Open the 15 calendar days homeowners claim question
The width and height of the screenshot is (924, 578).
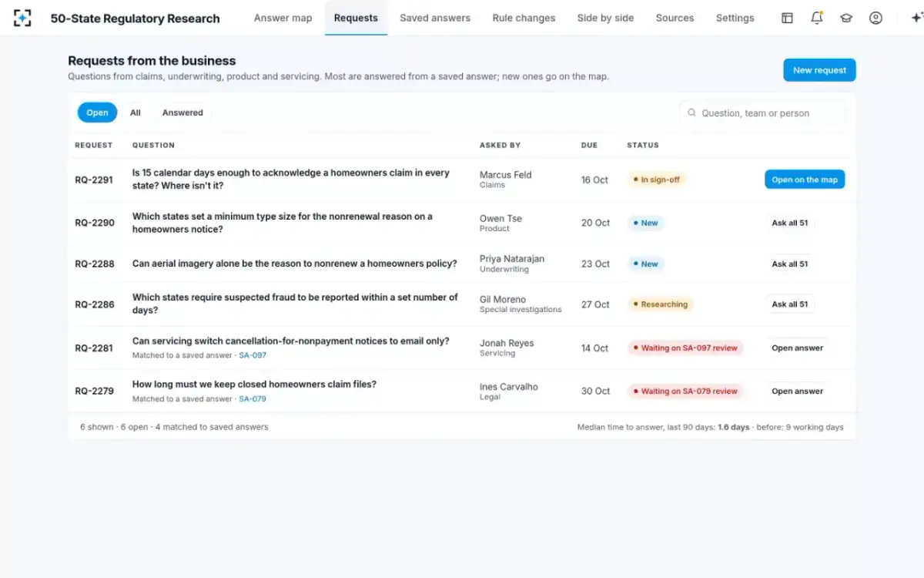pyautogui.click(x=290, y=179)
